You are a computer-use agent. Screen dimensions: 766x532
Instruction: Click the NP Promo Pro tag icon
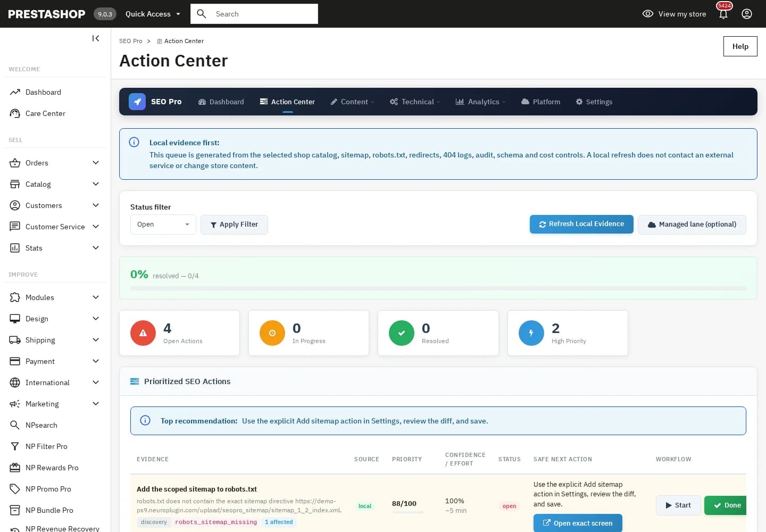click(15, 489)
